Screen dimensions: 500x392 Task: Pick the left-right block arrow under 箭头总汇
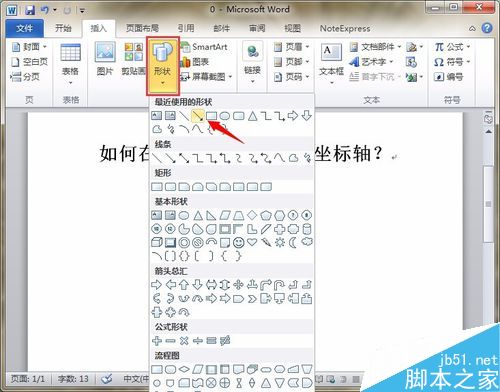tap(211, 284)
